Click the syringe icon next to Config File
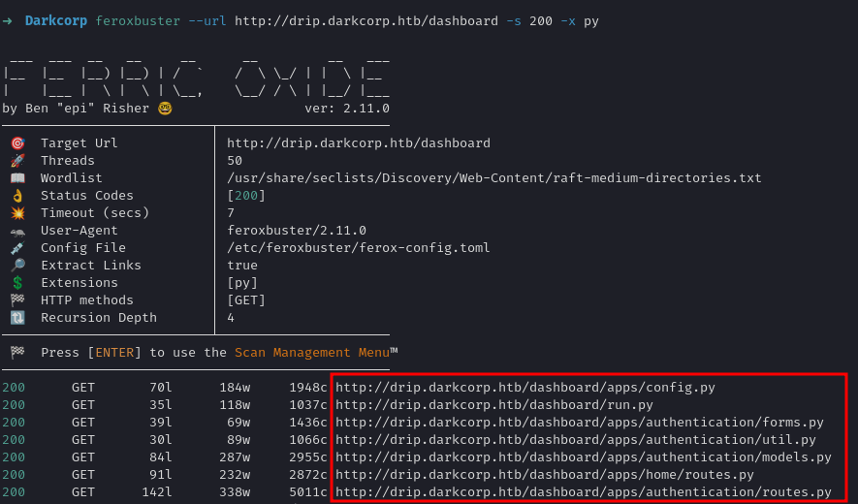The width and height of the screenshot is (858, 504). 17,248
